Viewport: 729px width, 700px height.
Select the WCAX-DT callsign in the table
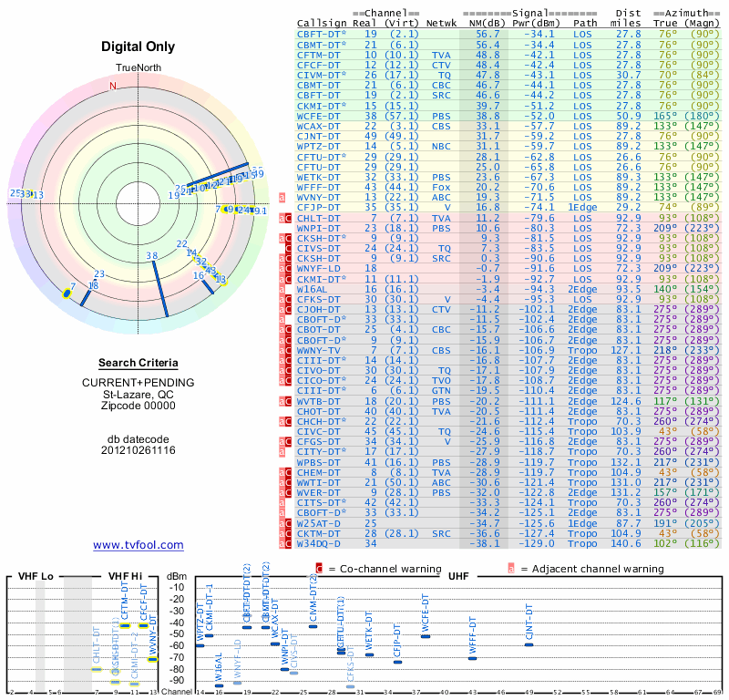319,126
